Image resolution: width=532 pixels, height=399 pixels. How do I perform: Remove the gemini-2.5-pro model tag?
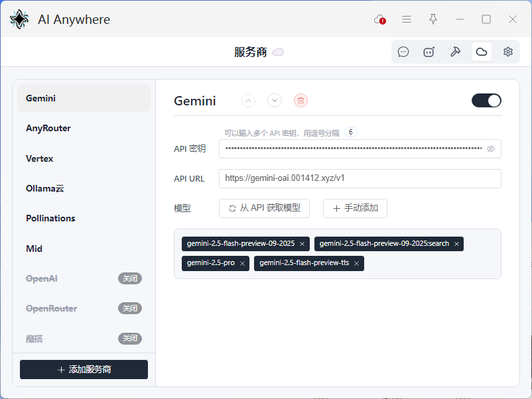pos(243,264)
